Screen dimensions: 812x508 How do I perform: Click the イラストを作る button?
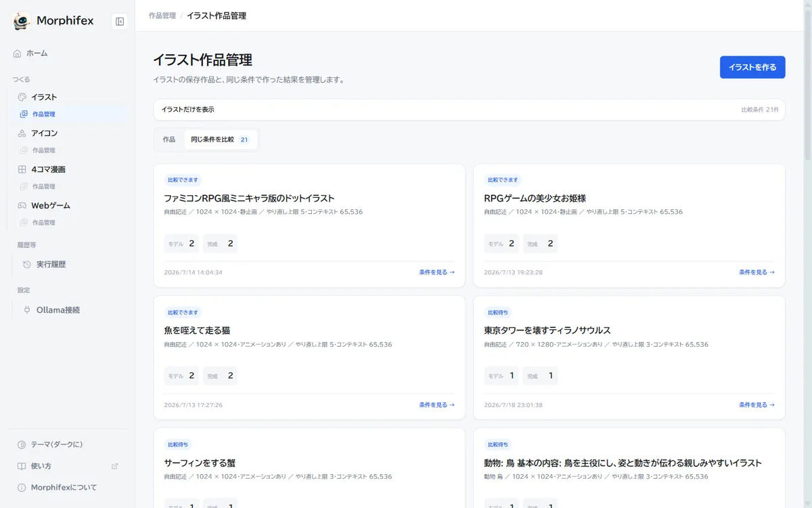[x=752, y=67]
